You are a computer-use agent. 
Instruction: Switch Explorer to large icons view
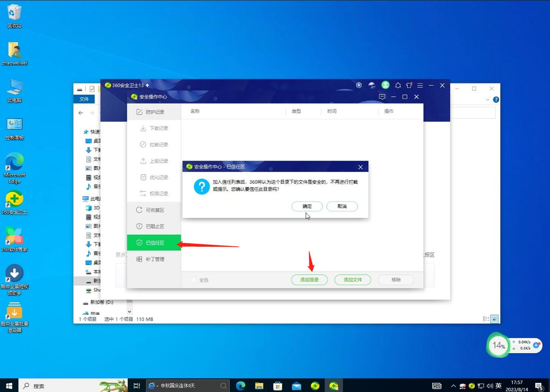click(x=494, y=319)
